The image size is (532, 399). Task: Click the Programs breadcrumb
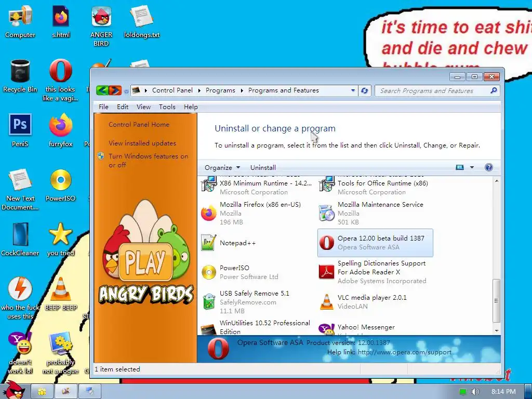click(220, 90)
